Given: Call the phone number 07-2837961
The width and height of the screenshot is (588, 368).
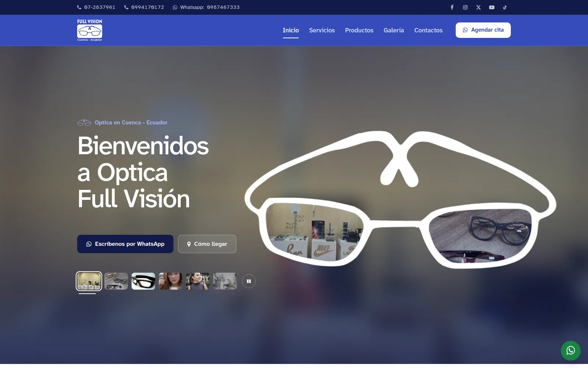Looking at the screenshot, I should [x=96, y=7].
